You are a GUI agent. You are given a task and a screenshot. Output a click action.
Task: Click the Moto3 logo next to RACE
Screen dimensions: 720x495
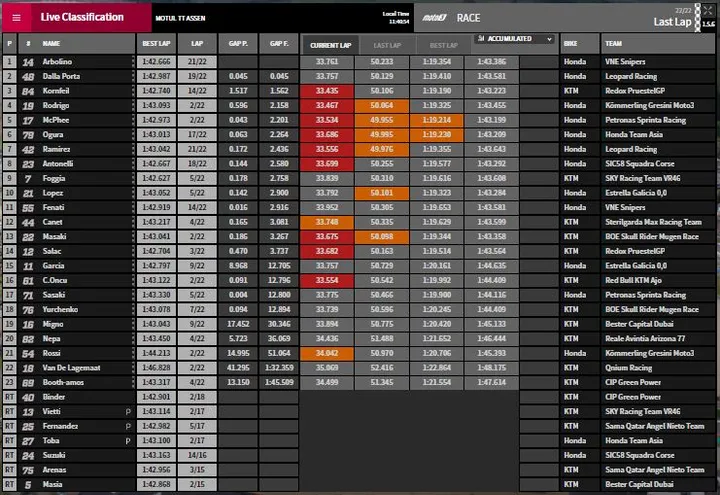(x=434, y=18)
